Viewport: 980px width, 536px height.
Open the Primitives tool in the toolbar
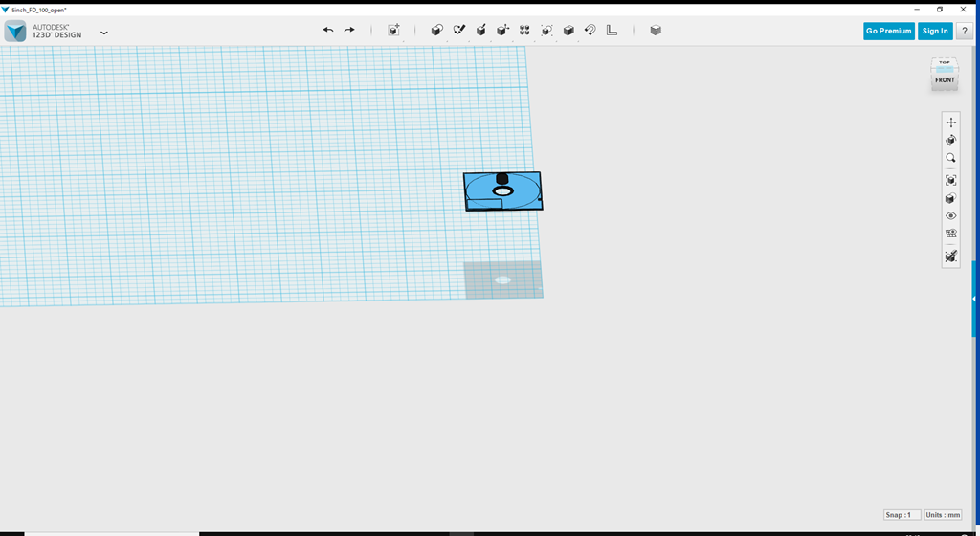pos(436,31)
